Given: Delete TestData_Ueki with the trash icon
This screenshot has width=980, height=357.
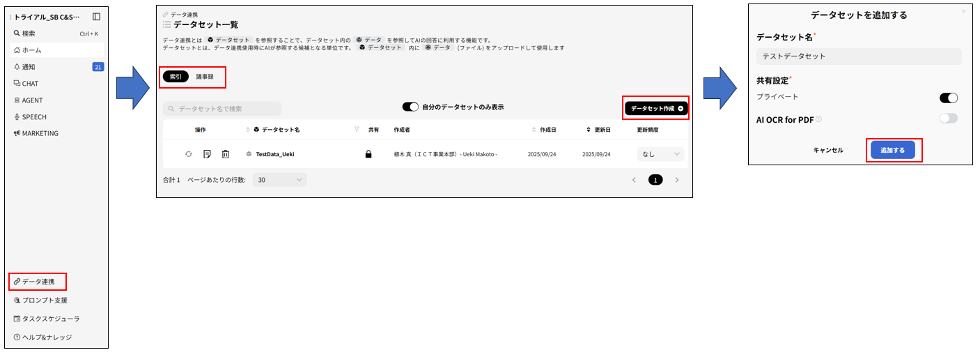Looking at the screenshot, I should [225, 154].
